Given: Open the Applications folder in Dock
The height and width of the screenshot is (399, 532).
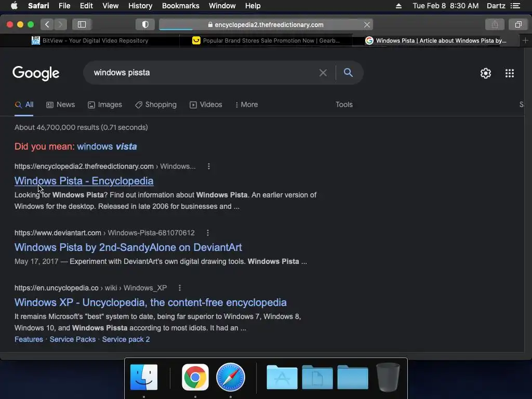Looking at the screenshot, I should click(282, 377).
